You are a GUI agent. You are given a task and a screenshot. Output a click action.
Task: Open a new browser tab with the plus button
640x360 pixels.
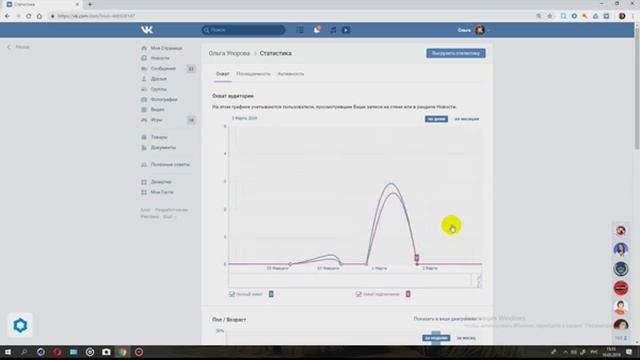90,4
